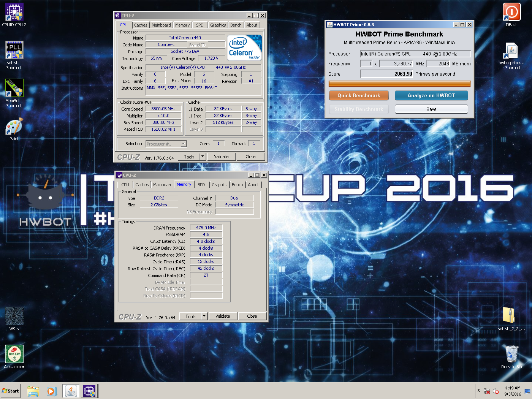Show hidden tray icons arrow
The image size is (532, 399).
point(478,391)
